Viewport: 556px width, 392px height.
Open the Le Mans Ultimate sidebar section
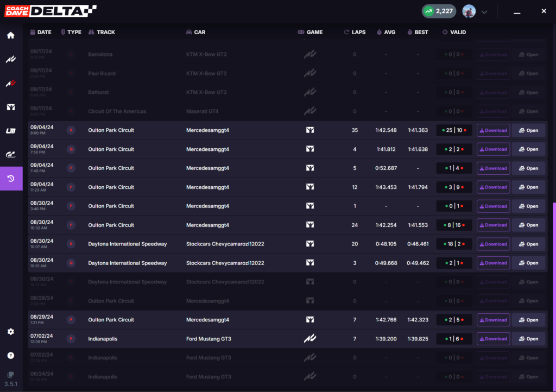(x=11, y=131)
